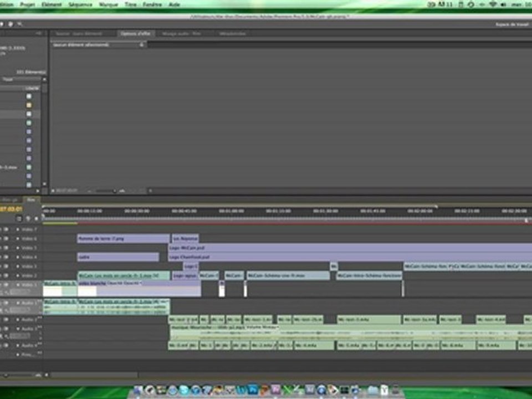
Task: Open Finder from the Dock
Action: click(138, 390)
